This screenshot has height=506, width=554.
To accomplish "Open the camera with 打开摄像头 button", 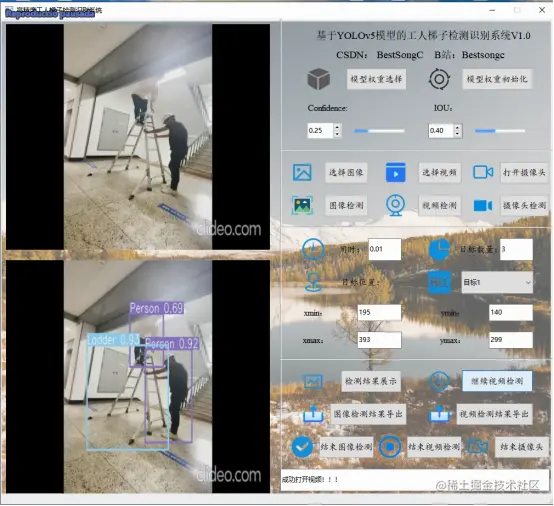I will click(524, 172).
